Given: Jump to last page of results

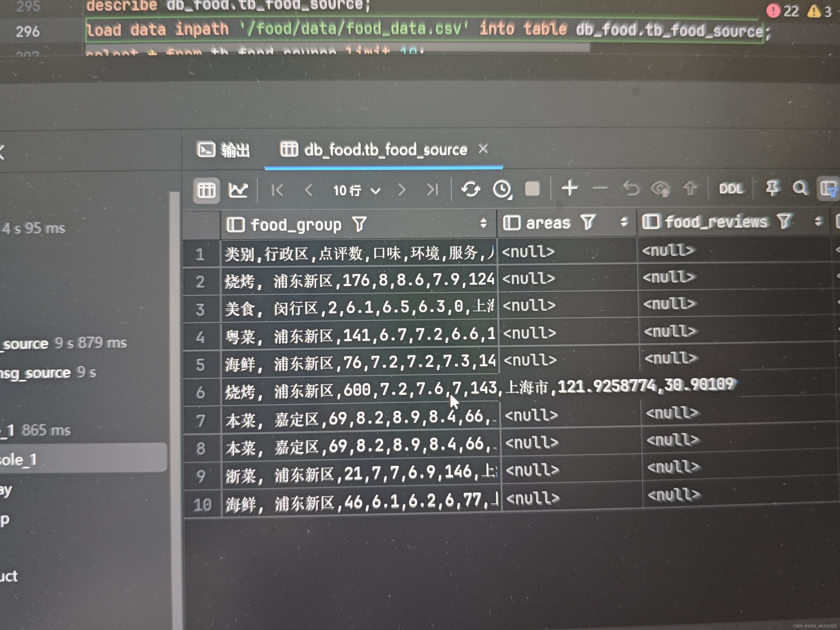Looking at the screenshot, I should (x=432, y=189).
